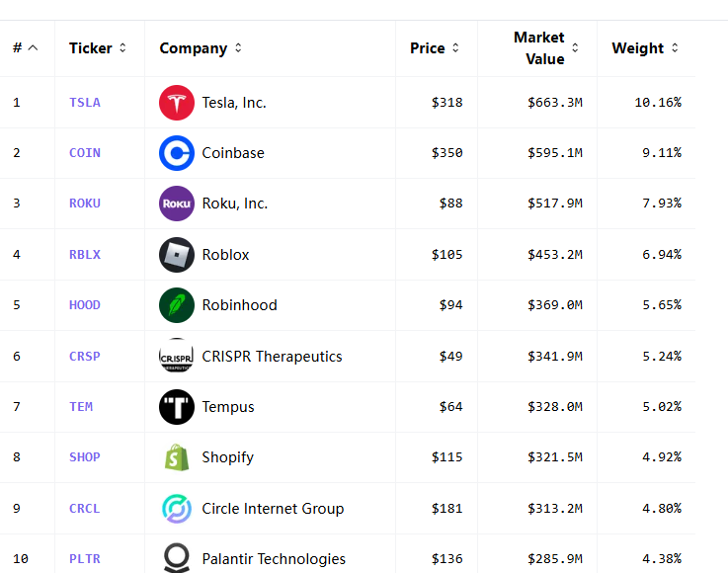This screenshot has width=728, height=573.
Task: Open the COIN ticker link
Action: point(85,153)
